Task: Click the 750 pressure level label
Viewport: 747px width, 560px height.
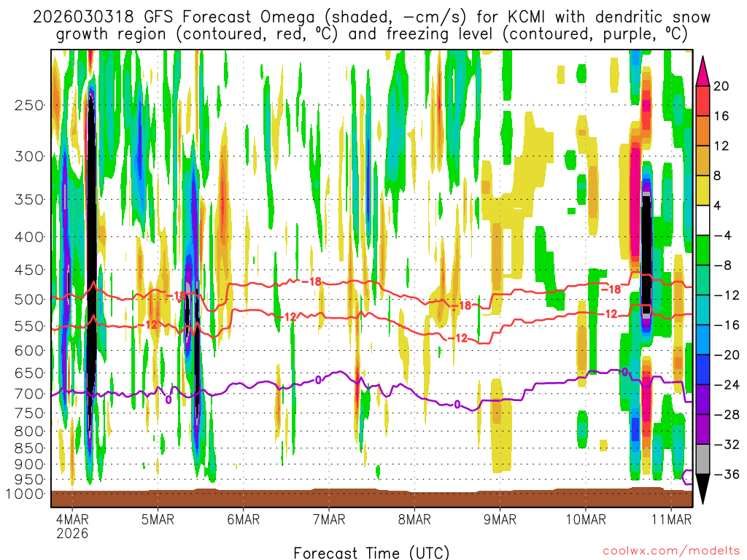Action: 29,413
